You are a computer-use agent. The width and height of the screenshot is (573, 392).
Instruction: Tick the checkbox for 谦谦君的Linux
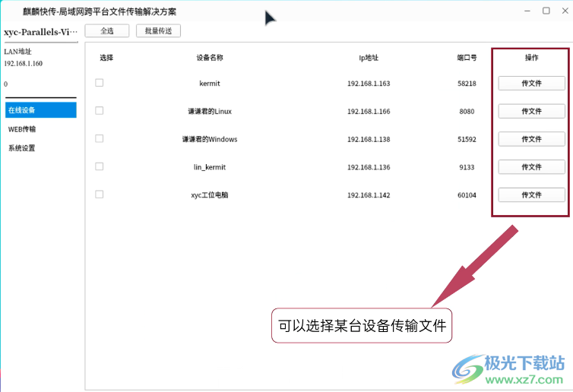tap(99, 111)
